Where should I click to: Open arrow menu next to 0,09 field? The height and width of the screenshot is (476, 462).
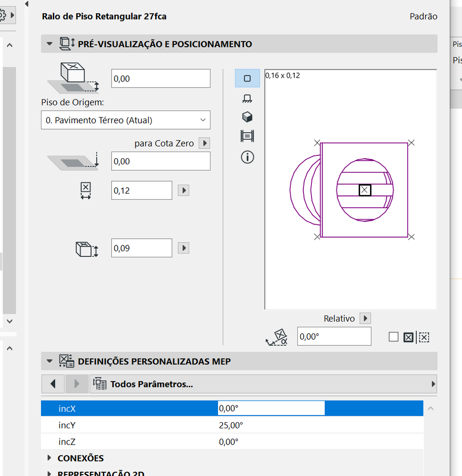pos(184,248)
